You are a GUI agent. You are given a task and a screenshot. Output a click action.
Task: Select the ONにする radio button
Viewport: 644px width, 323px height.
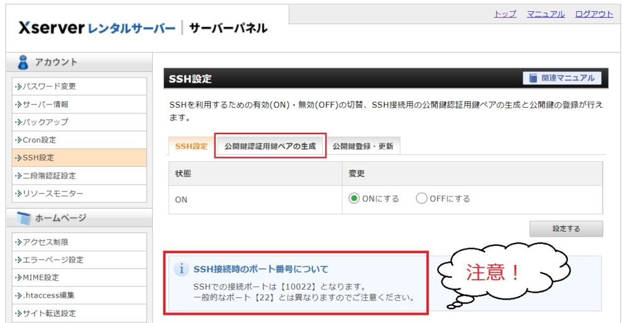353,198
